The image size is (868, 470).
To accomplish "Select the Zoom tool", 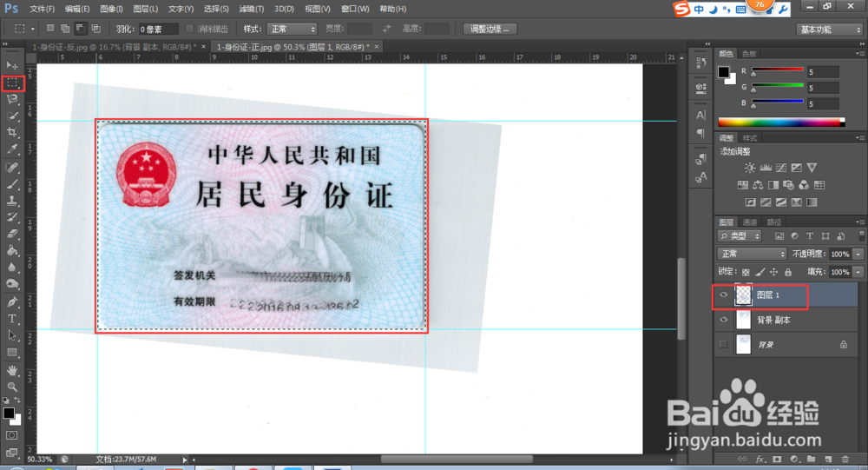I will point(12,387).
